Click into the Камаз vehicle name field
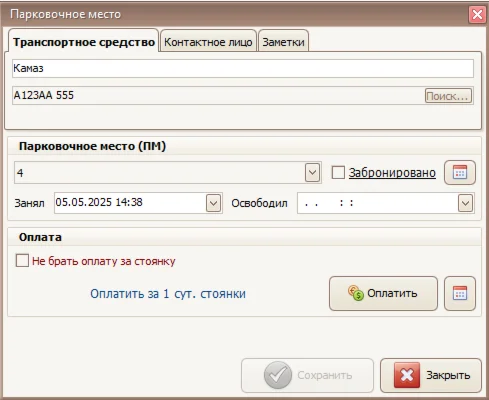 [x=243, y=68]
